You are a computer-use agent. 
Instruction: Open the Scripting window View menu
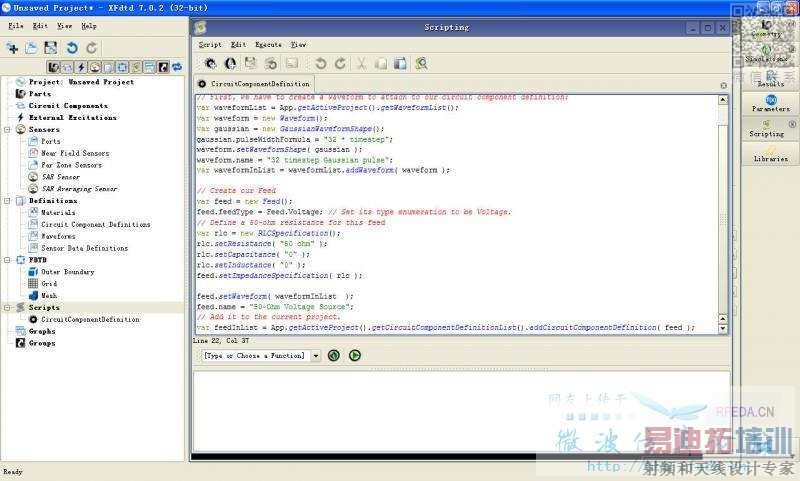tap(298, 44)
